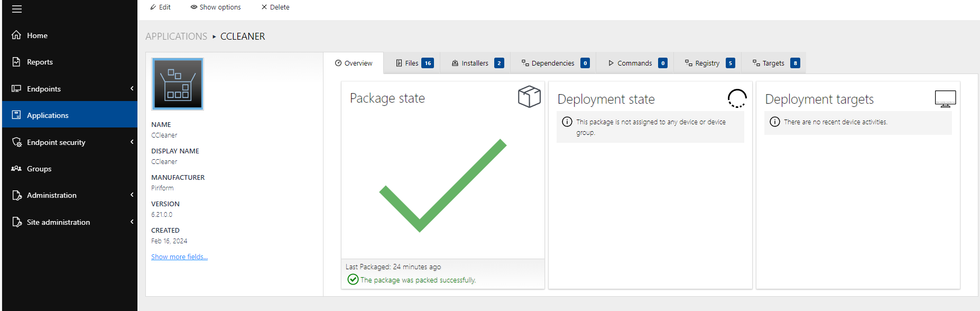
Task: Click the package box icon in Package state
Action: click(x=529, y=97)
